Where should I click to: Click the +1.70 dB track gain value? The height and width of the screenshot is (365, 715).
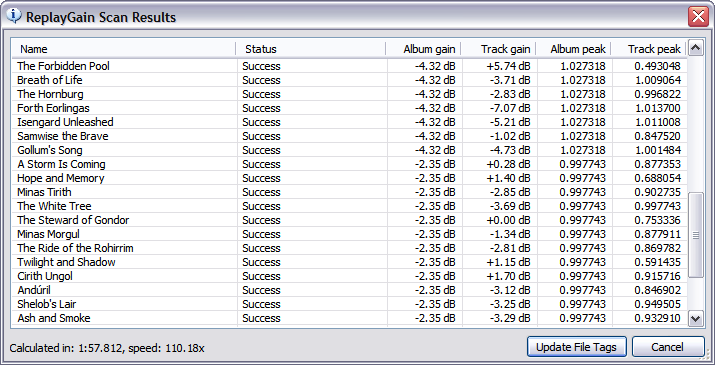coord(508,276)
